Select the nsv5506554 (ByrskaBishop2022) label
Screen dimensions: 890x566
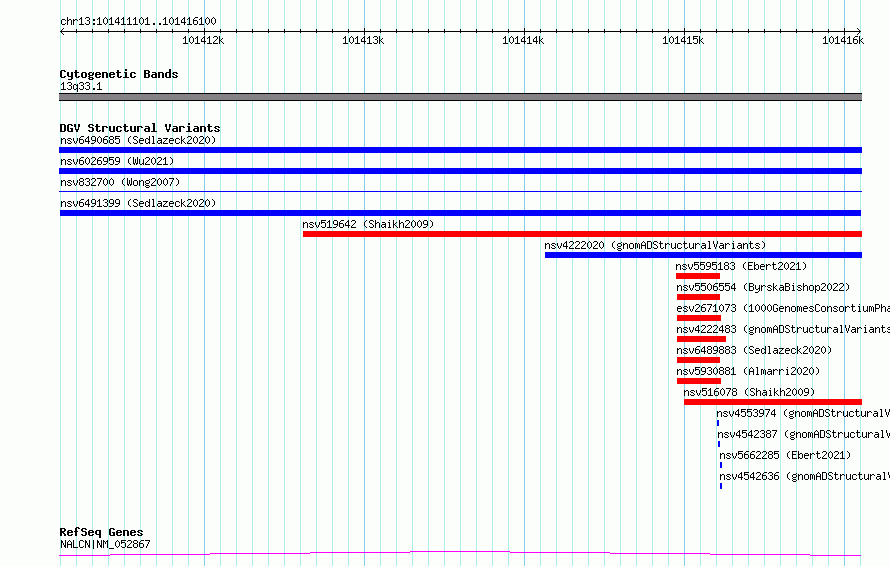(763, 287)
